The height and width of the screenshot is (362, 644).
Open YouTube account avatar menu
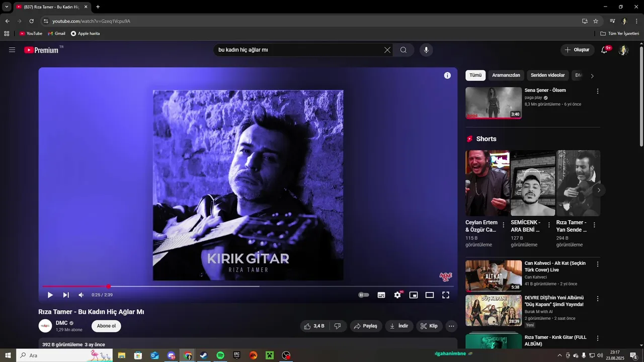tap(623, 50)
